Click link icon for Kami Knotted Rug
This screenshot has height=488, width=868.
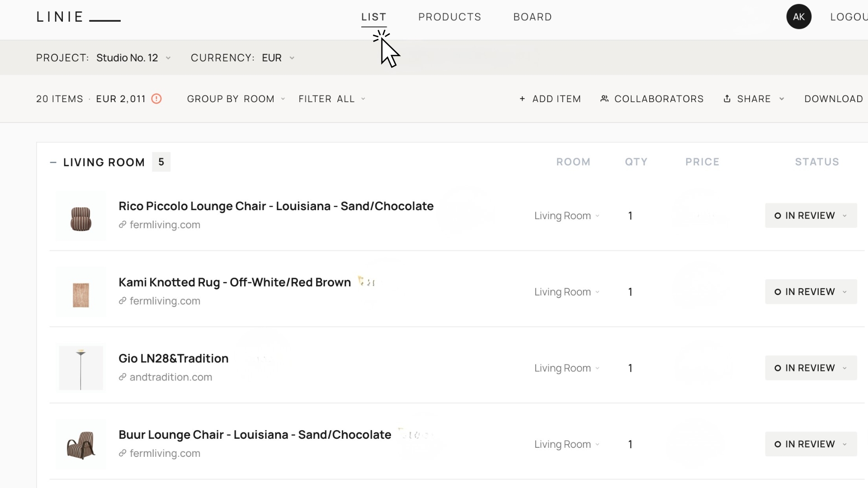tap(123, 301)
